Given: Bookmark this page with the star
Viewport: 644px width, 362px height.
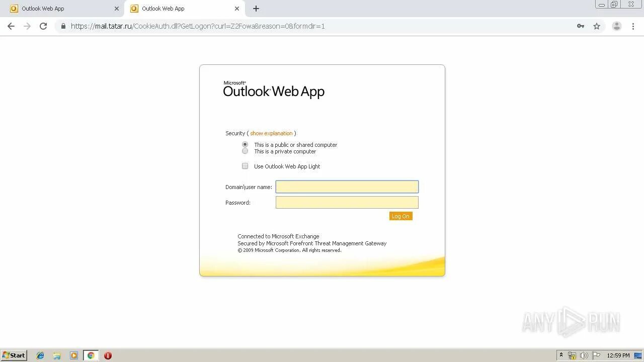Looking at the screenshot, I should click(x=597, y=26).
